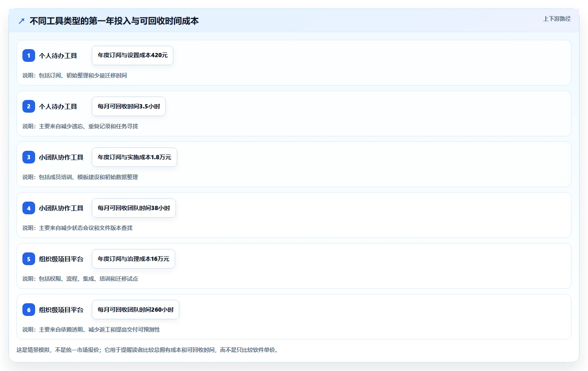Image resolution: width=588 pixels, height=371 pixels.
Task: Click the blue step badge numbered 2
Action: (x=29, y=106)
